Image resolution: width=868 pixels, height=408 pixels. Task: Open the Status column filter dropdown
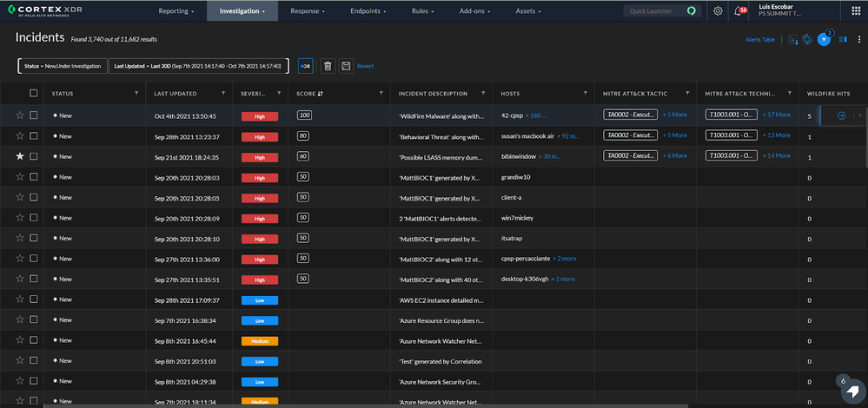point(135,94)
